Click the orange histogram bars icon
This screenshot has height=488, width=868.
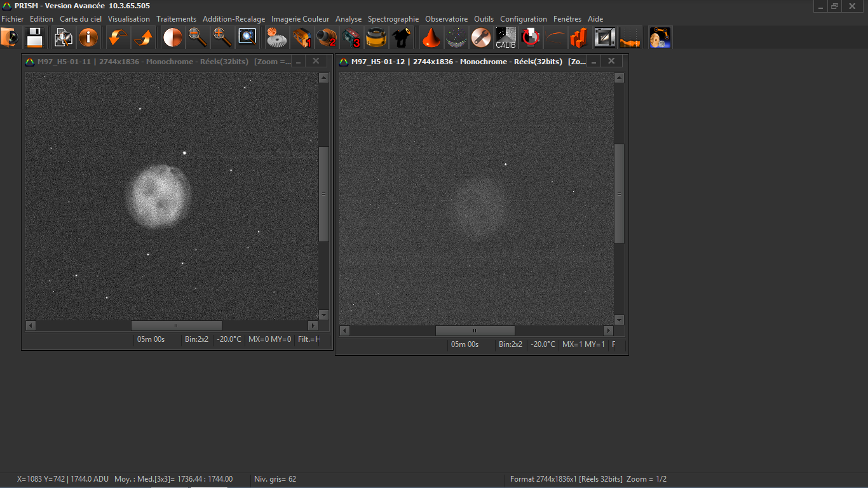click(x=578, y=38)
